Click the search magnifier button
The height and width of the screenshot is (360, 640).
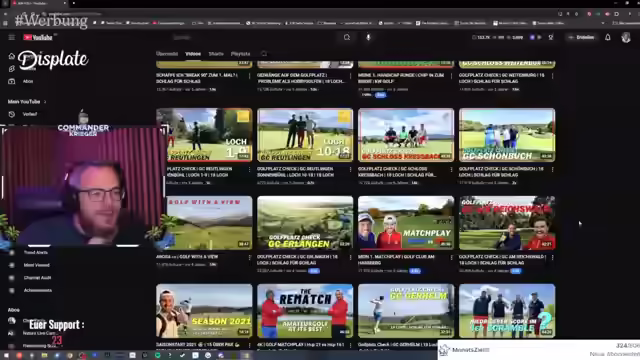pyautogui.click(x=347, y=38)
